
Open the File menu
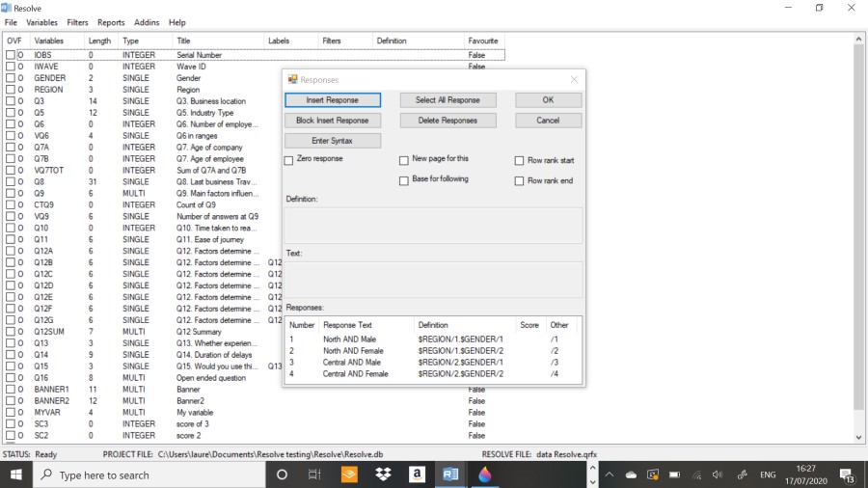[x=11, y=23]
